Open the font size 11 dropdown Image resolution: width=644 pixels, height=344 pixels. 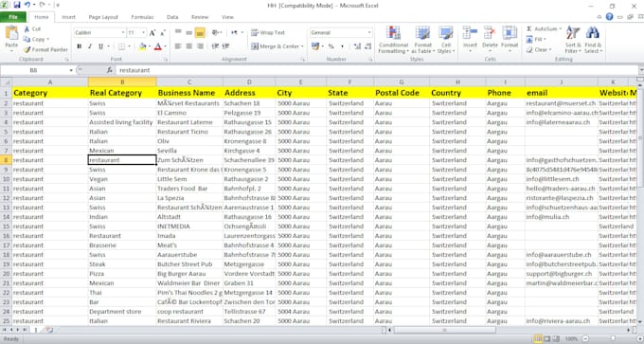point(143,32)
